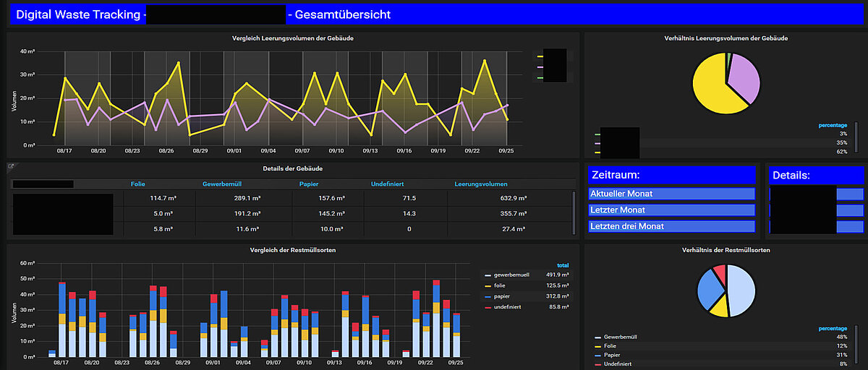Click the external link icon on Details der Gebäude

point(12,167)
